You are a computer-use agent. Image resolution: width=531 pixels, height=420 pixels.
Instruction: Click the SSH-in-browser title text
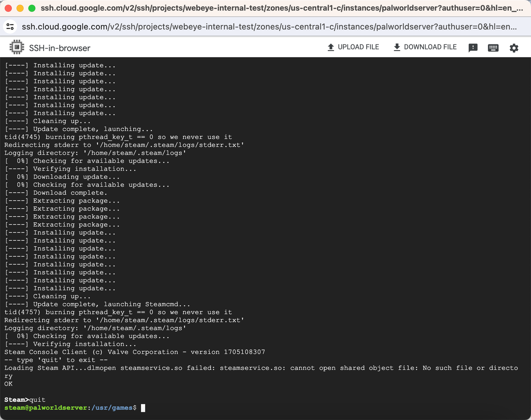pyautogui.click(x=59, y=48)
